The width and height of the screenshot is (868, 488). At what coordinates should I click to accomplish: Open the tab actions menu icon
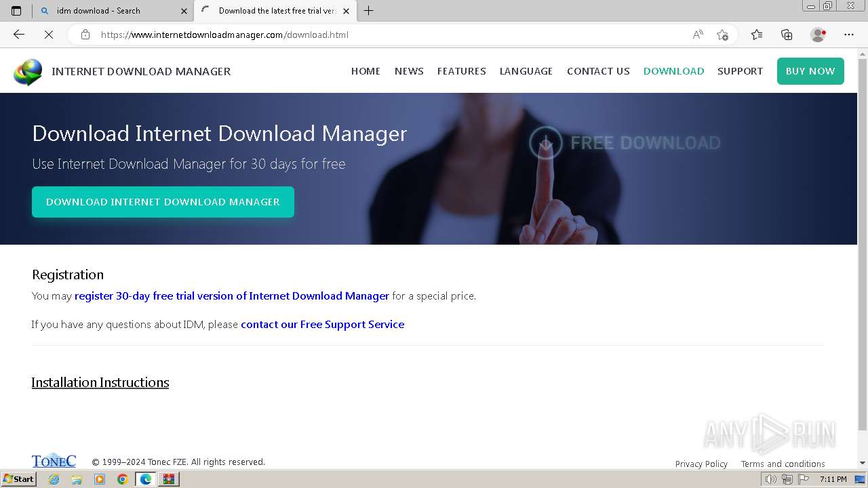[x=16, y=10]
